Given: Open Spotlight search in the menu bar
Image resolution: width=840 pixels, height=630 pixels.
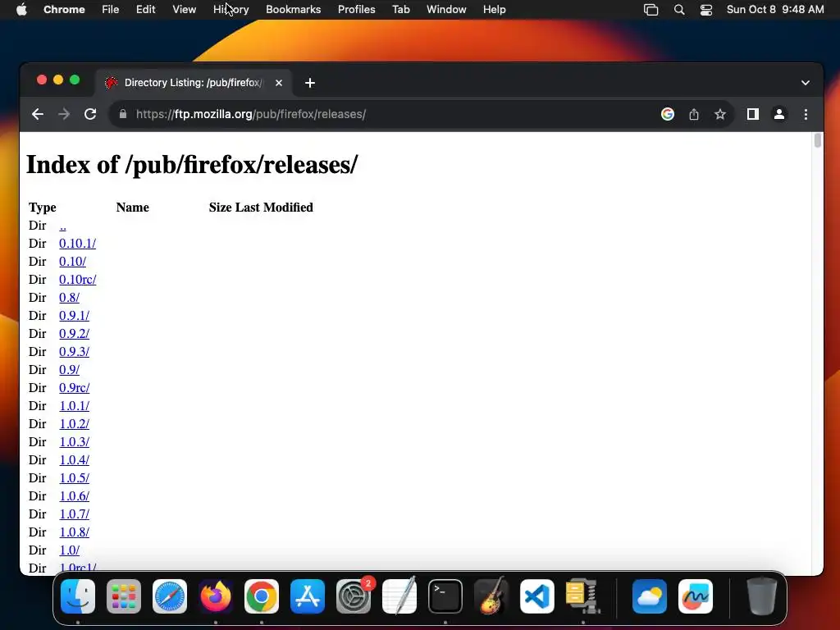Looking at the screenshot, I should (x=678, y=10).
